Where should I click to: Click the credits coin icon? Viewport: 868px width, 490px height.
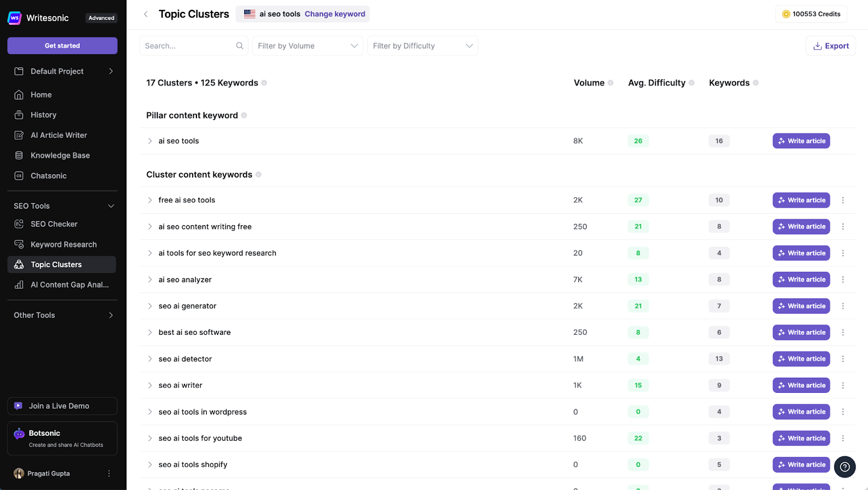(x=786, y=14)
